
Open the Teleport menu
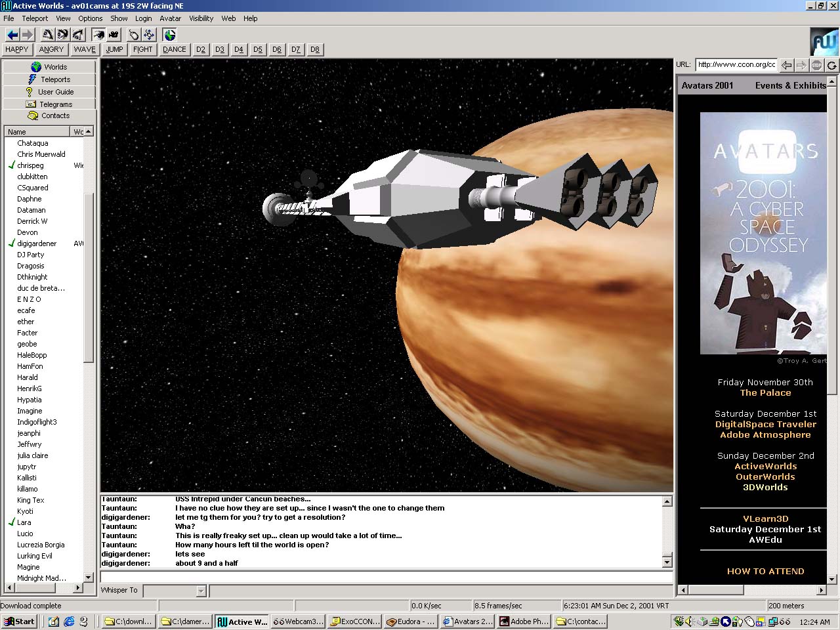[35, 18]
